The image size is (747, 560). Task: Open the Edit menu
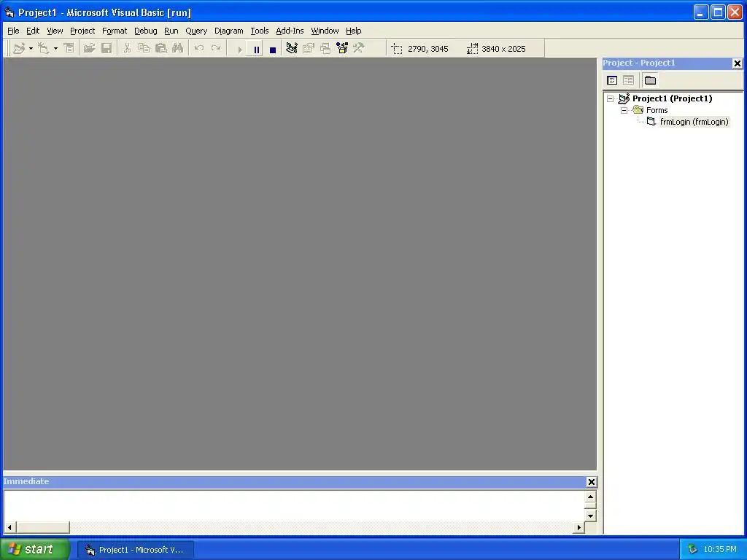33,31
